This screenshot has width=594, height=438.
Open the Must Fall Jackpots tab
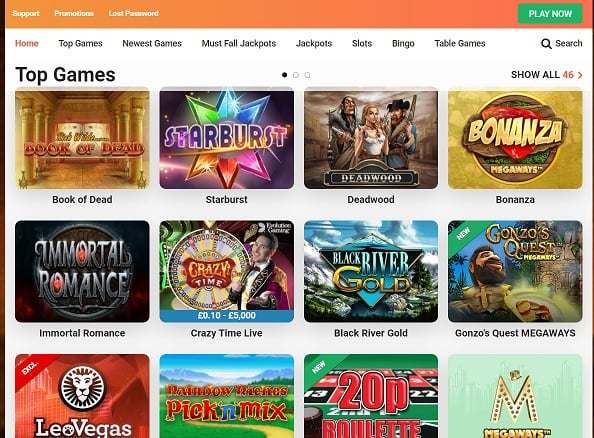(x=239, y=44)
